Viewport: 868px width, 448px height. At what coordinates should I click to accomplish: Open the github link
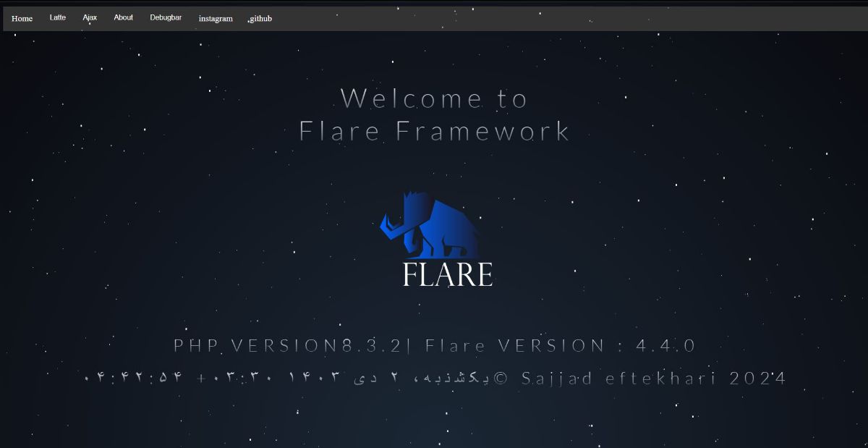click(x=260, y=18)
